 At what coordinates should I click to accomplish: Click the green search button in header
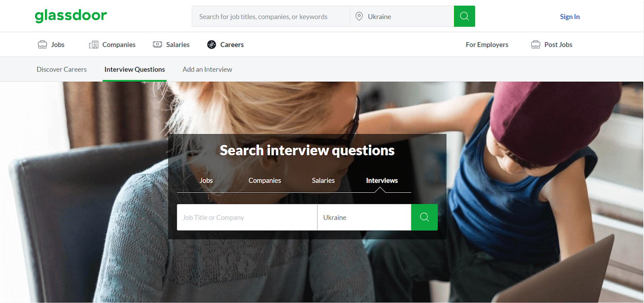(x=464, y=16)
